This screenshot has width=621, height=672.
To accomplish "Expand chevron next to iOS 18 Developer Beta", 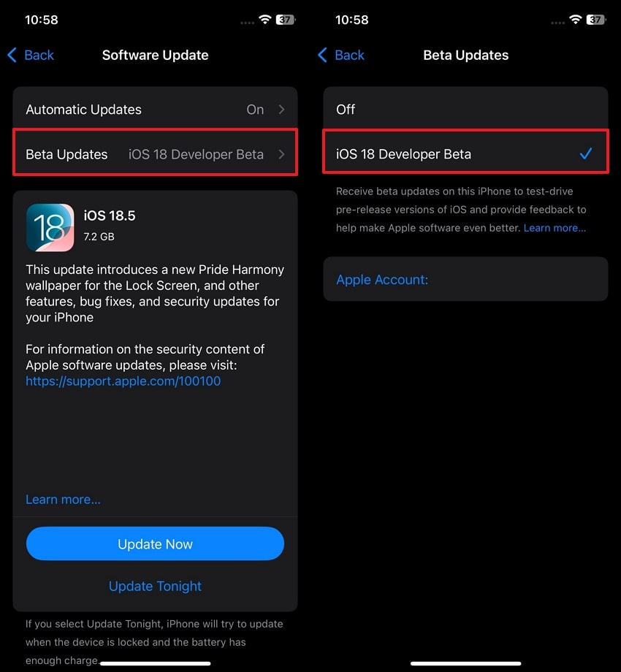I will pos(281,154).
